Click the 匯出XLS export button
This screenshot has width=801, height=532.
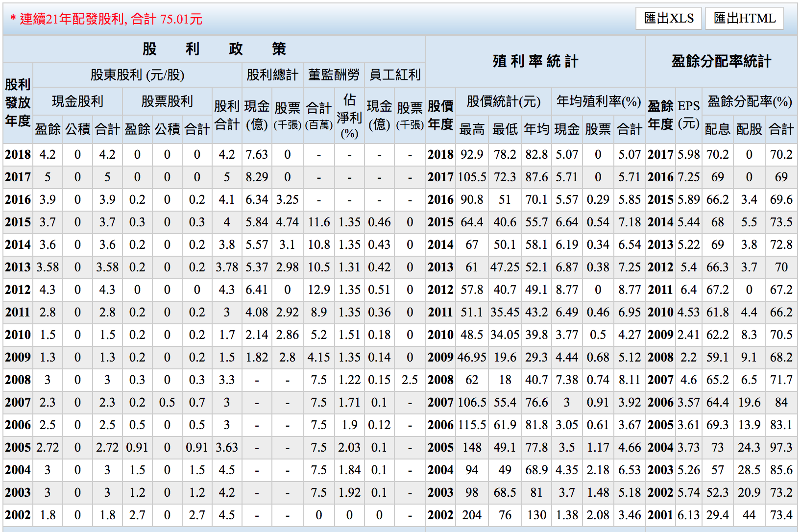click(669, 19)
